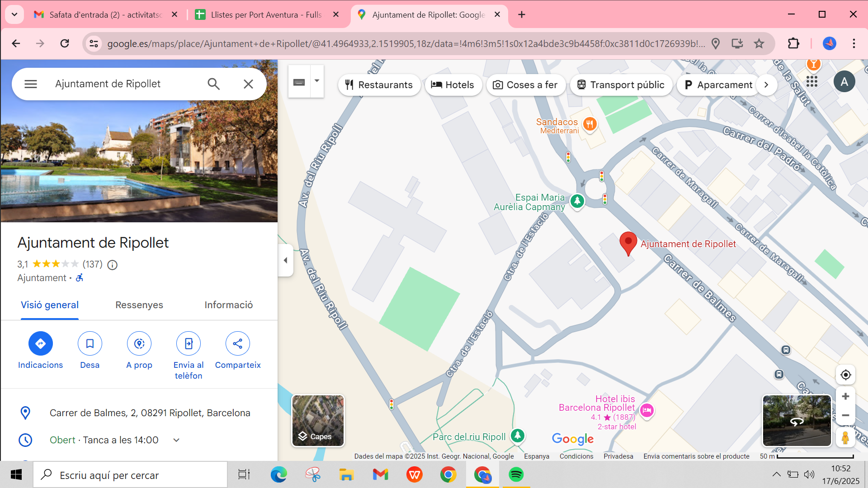Open keyboard input tools dropdown arrow
This screenshot has height=488, width=868.
(317, 81)
